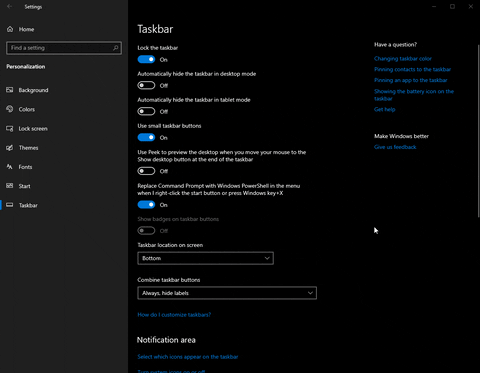
Task: Enable auto-hide taskbar in desktop mode
Action: [x=146, y=85]
